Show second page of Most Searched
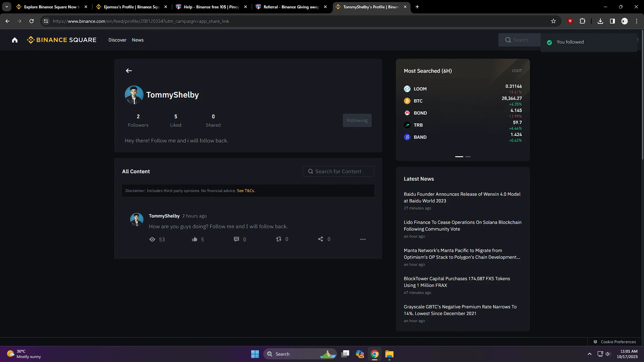Image resolution: width=644 pixels, height=362 pixels. [x=468, y=157]
